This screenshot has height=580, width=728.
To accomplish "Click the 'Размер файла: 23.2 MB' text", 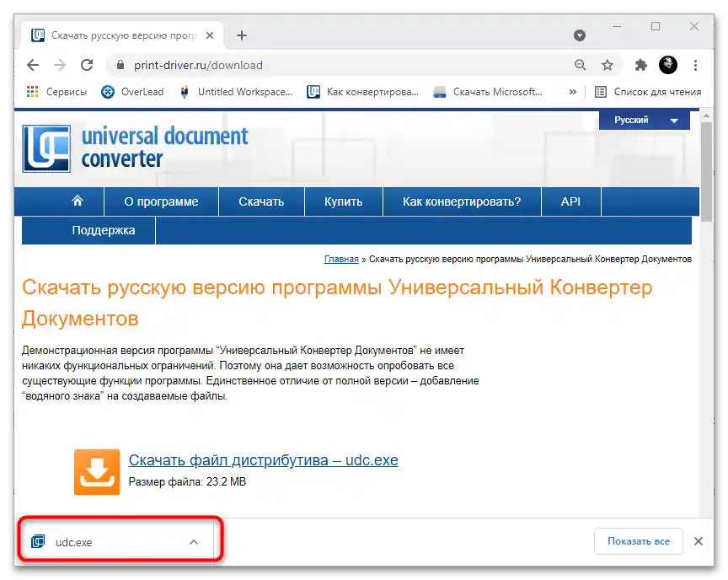I will tap(187, 482).
